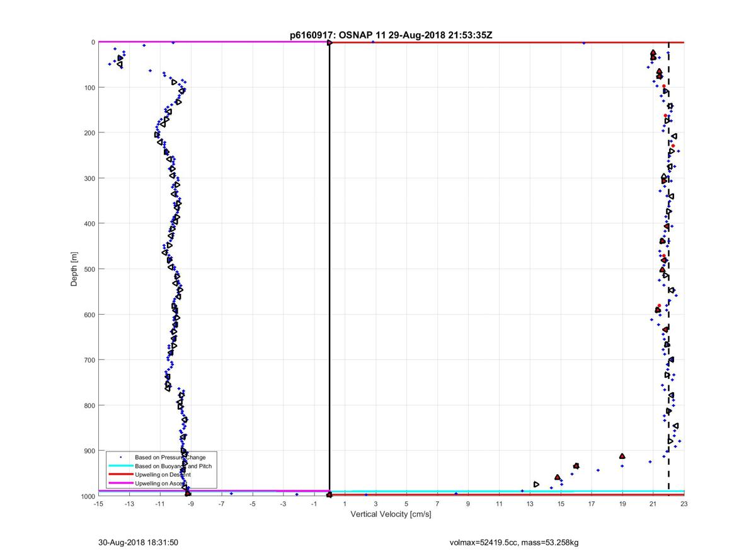This screenshot has height=558, width=756.
Task: Click the plot title "p6160917: OSNAP 11 29-Aug-2018 21:53:35Z"
Action: click(x=391, y=35)
